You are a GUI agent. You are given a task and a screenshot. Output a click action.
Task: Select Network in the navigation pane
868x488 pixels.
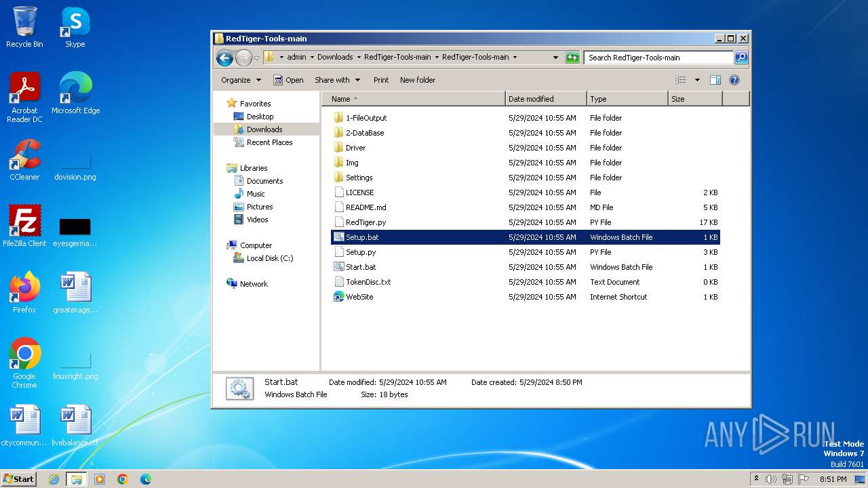254,284
